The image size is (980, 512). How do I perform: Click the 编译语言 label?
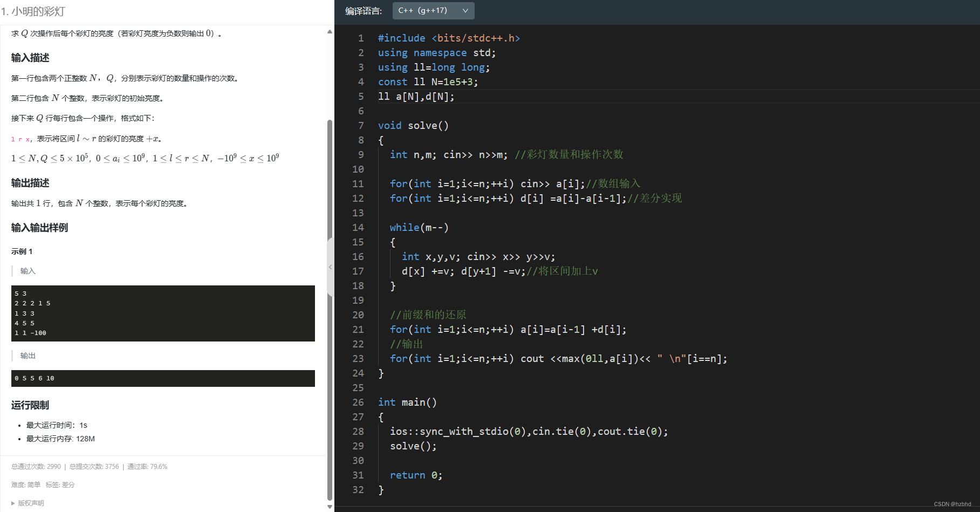364,11
